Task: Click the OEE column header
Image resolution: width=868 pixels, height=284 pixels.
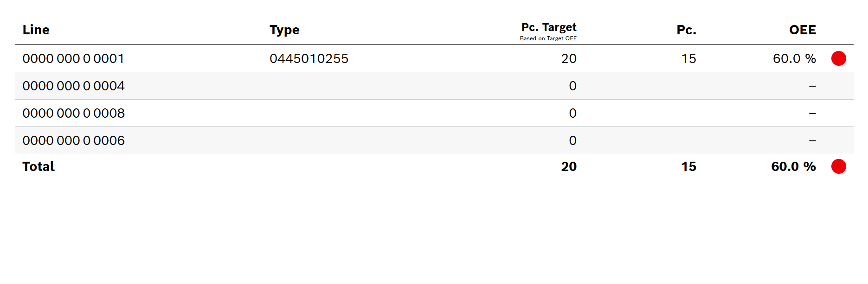Action: (x=802, y=30)
